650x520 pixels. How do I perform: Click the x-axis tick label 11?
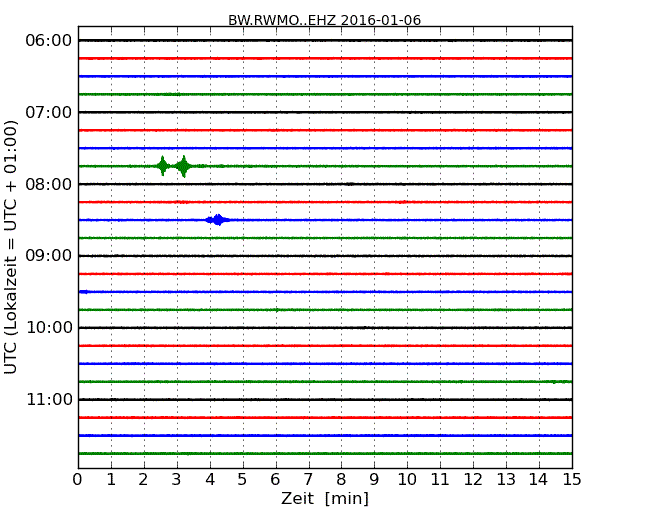coord(440,479)
